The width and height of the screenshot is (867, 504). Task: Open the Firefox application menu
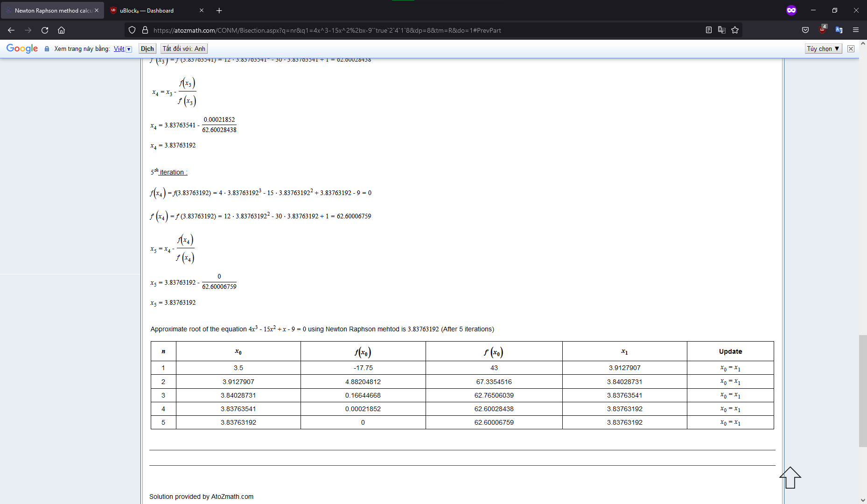(856, 30)
